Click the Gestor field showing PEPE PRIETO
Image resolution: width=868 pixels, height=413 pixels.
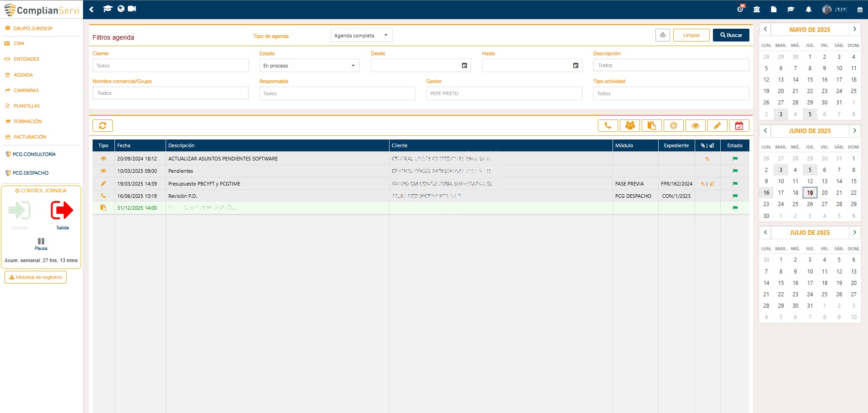[504, 93]
